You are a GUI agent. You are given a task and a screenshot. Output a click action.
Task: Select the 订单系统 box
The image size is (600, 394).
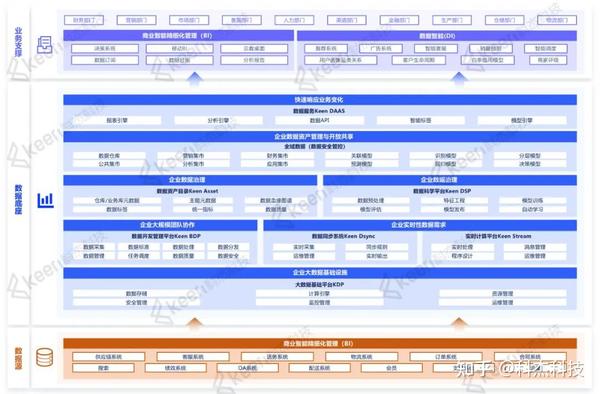pyautogui.click(x=446, y=357)
